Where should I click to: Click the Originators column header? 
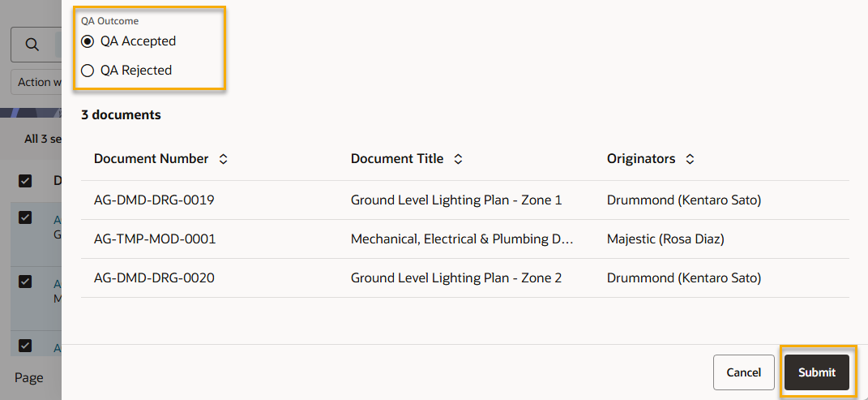(x=641, y=159)
